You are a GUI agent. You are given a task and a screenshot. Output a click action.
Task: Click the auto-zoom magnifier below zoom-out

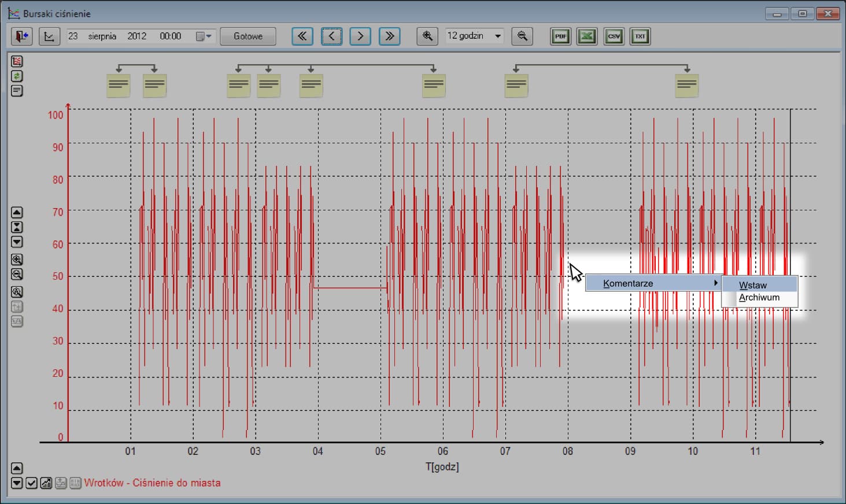(x=17, y=292)
